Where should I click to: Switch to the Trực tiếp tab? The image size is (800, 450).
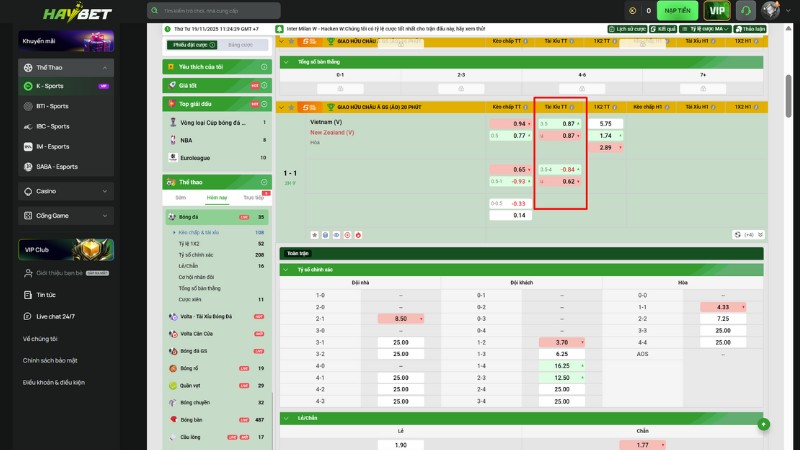[x=253, y=198]
